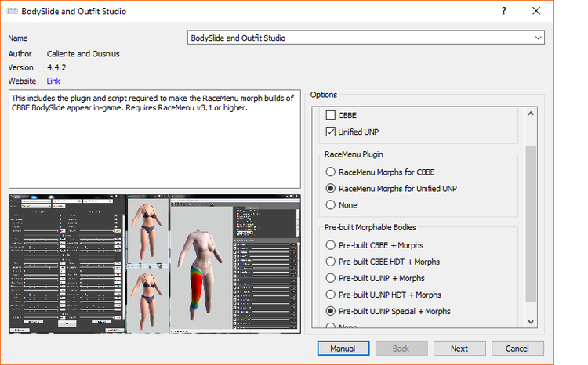
Task: Select RaceMenu Morphs for CBBE
Action: click(330, 172)
